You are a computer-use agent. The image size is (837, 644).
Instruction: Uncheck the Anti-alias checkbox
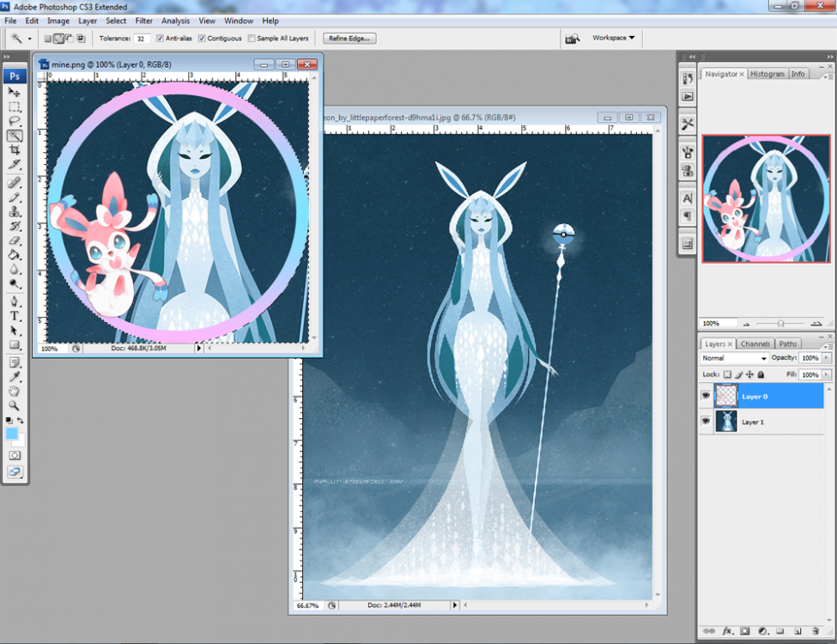coord(161,39)
